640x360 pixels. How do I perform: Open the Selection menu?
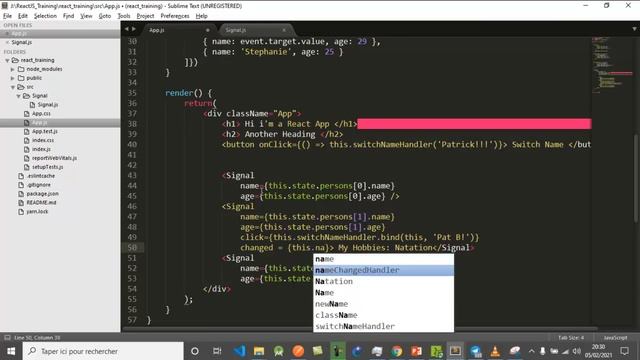tap(45, 16)
